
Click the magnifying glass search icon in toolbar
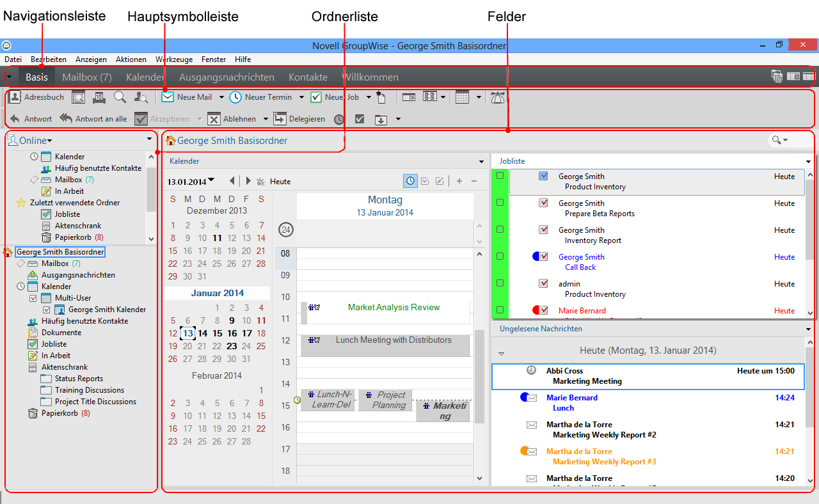tap(120, 97)
